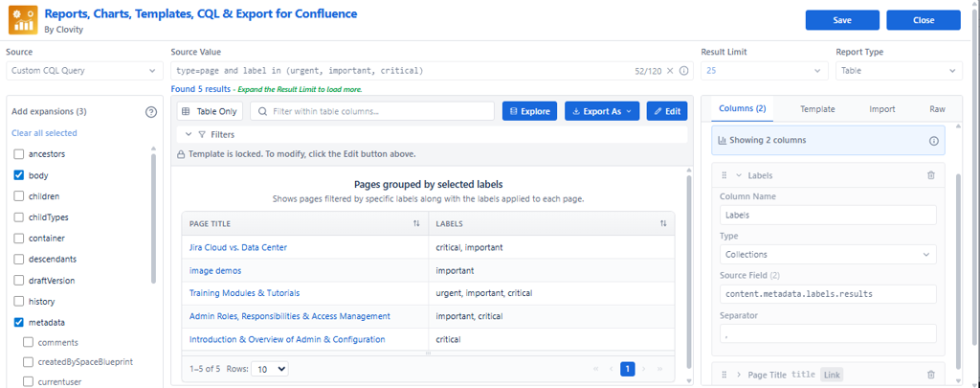The image size is (980, 388).
Task: Enable the childTypes expansion checkbox
Action: pos(19,217)
